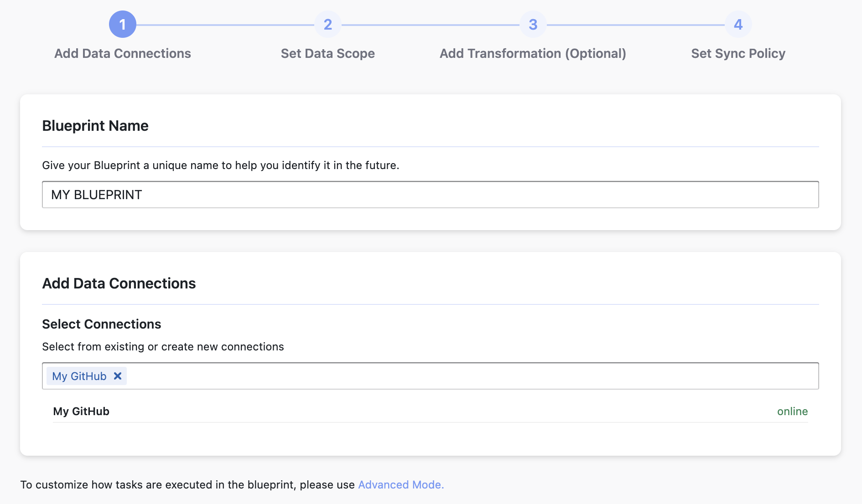Click the 'Blueprint Name' section heading

point(95,126)
